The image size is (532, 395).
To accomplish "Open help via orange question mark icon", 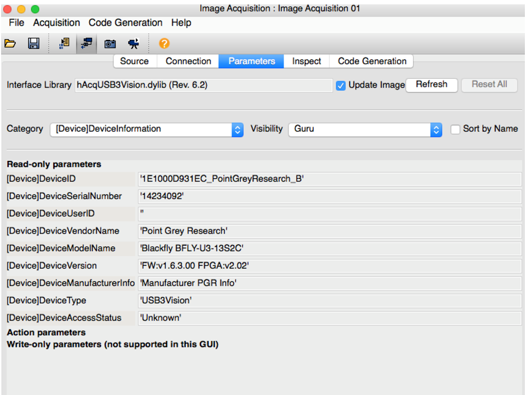I will [164, 43].
